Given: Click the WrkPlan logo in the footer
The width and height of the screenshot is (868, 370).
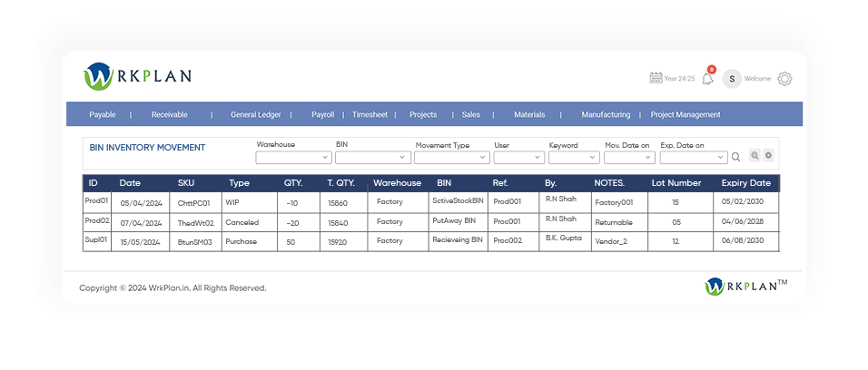Looking at the screenshot, I should pyautogui.click(x=745, y=287).
